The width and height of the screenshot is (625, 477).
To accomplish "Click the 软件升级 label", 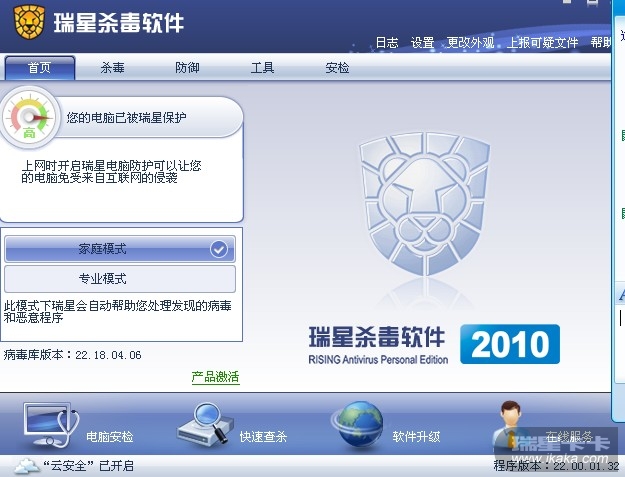I will pyautogui.click(x=416, y=437).
